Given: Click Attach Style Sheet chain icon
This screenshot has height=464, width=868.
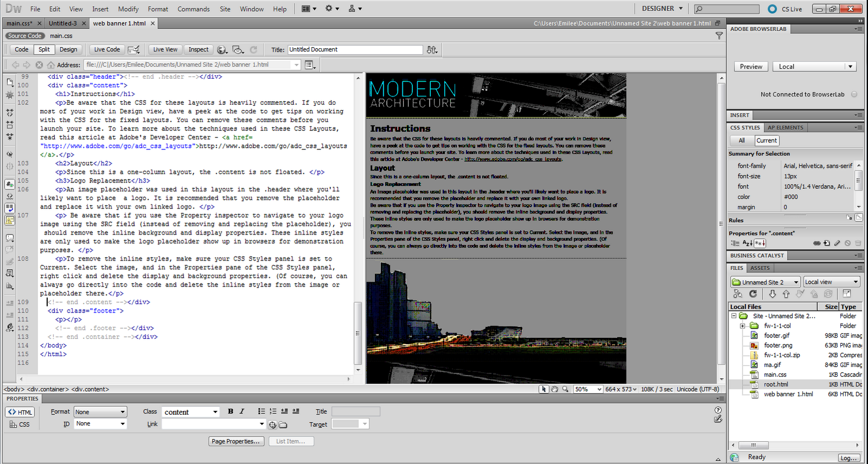Looking at the screenshot, I should (816, 243).
